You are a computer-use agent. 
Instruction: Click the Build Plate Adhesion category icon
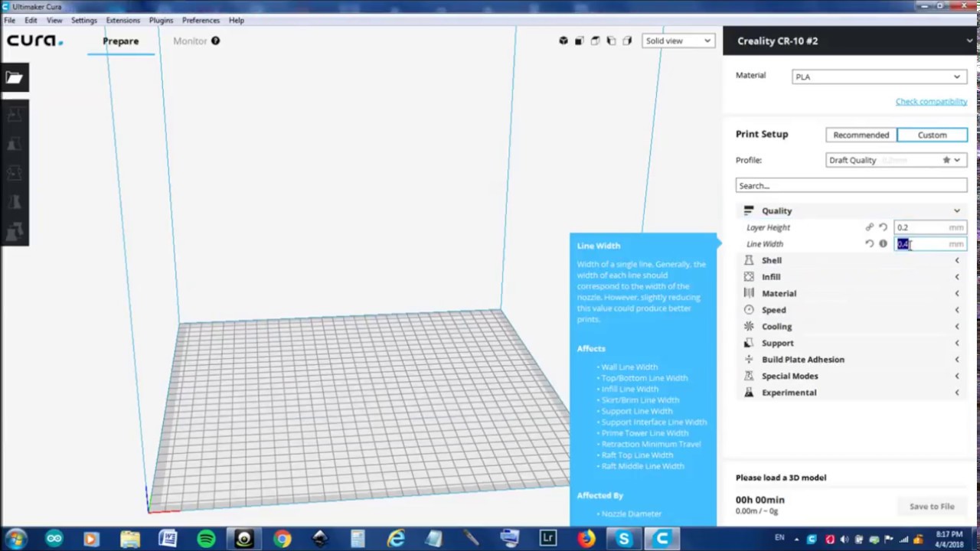pyautogui.click(x=749, y=360)
